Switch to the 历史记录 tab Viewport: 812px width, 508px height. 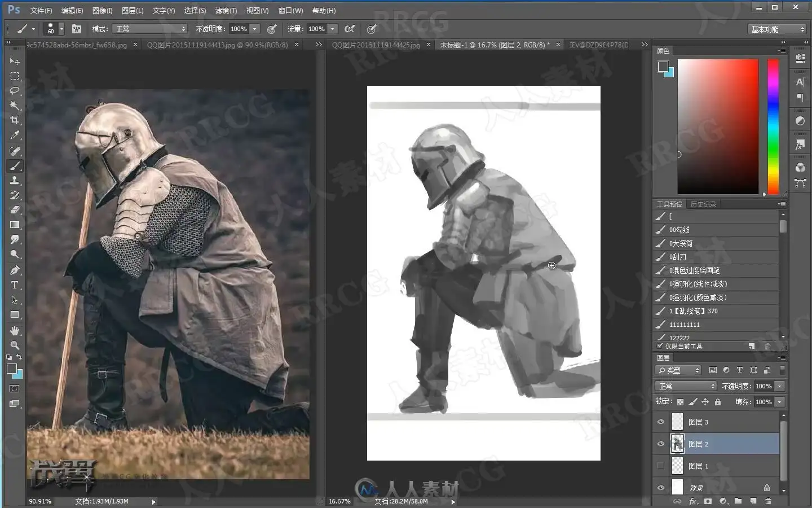click(703, 204)
